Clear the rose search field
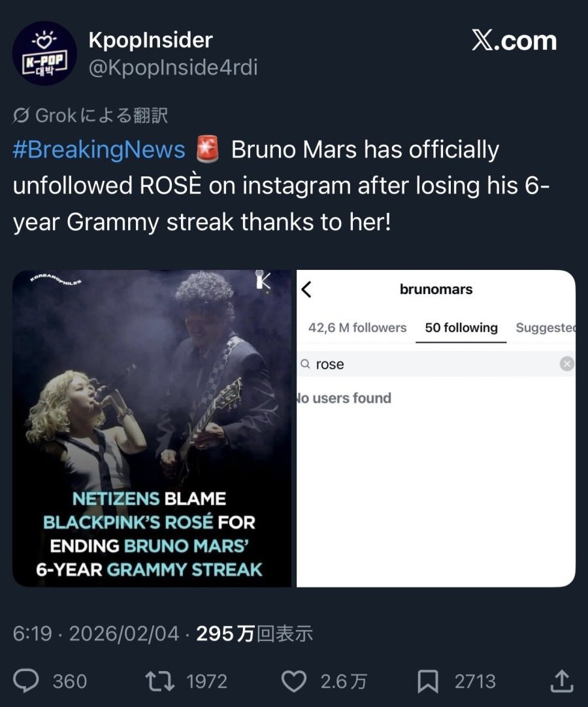Image resolution: width=588 pixels, height=707 pixels. tap(567, 364)
